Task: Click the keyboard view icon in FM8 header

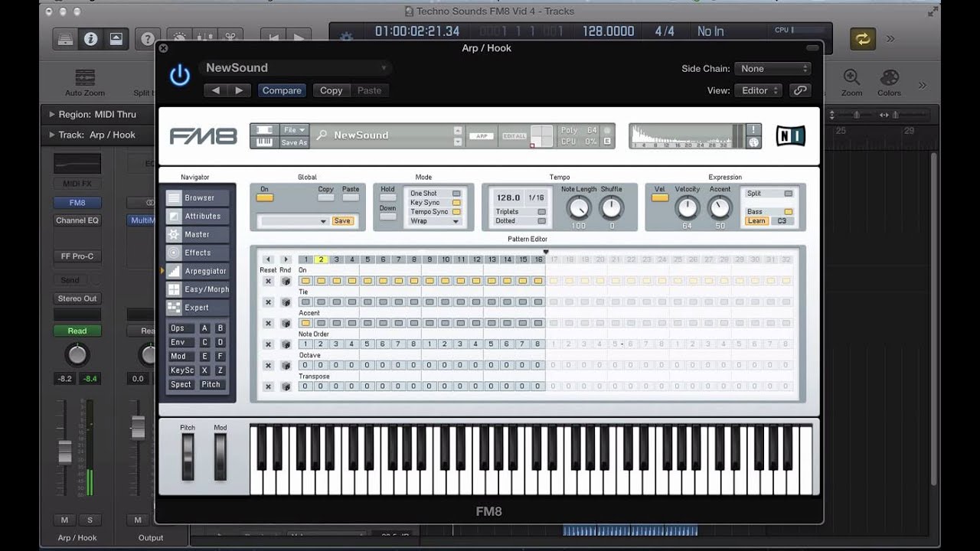Action: (264, 142)
